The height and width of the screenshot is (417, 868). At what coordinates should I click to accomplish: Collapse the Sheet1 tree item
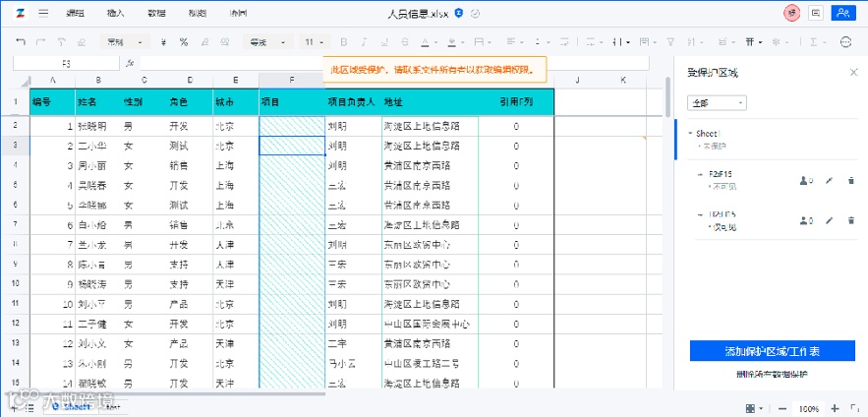pos(690,134)
